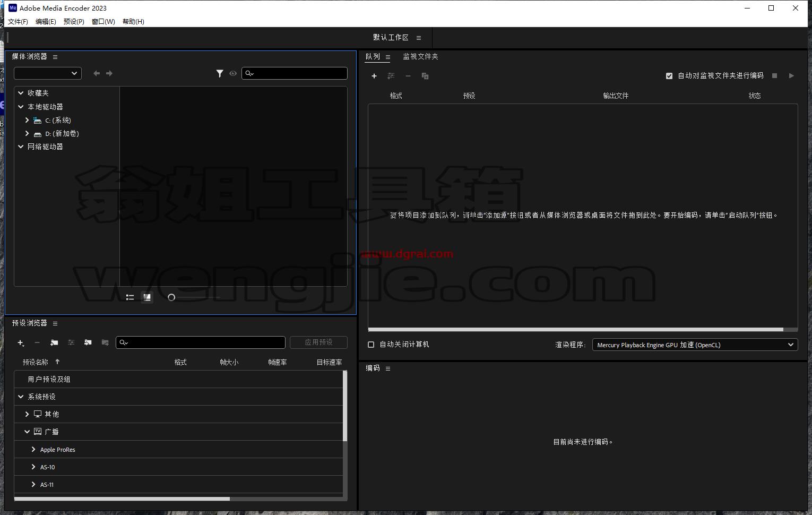Image resolution: width=812 pixels, height=515 pixels.
Task: Open the 编辑(E) menu
Action: [46, 22]
